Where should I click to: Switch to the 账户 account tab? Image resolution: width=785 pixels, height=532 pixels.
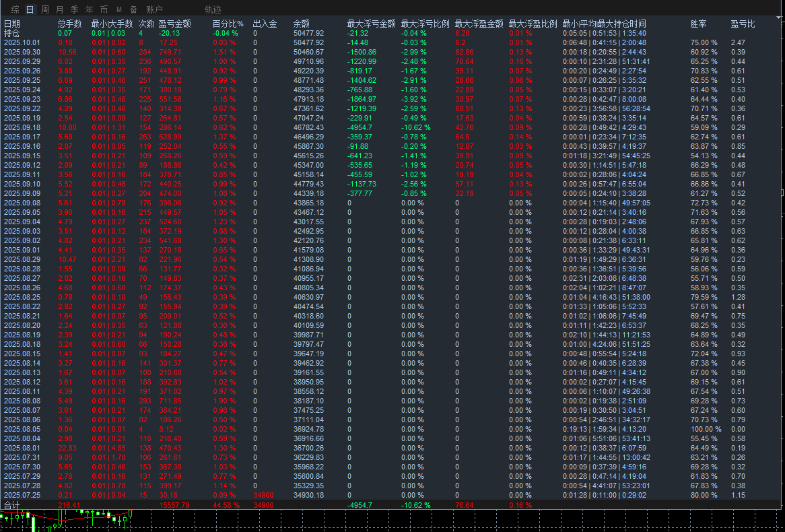[154, 9]
